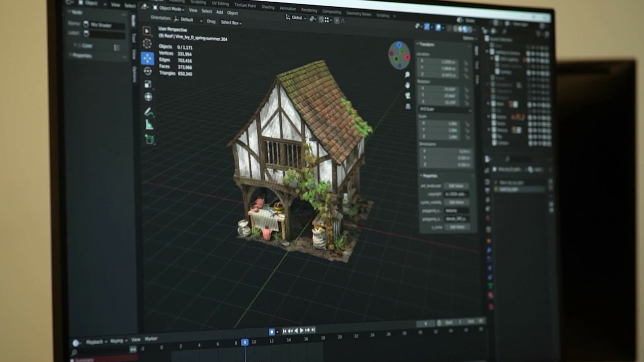Open the viewport Select menu
Image resolution: width=644 pixels, height=362 pixels.
(206, 11)
